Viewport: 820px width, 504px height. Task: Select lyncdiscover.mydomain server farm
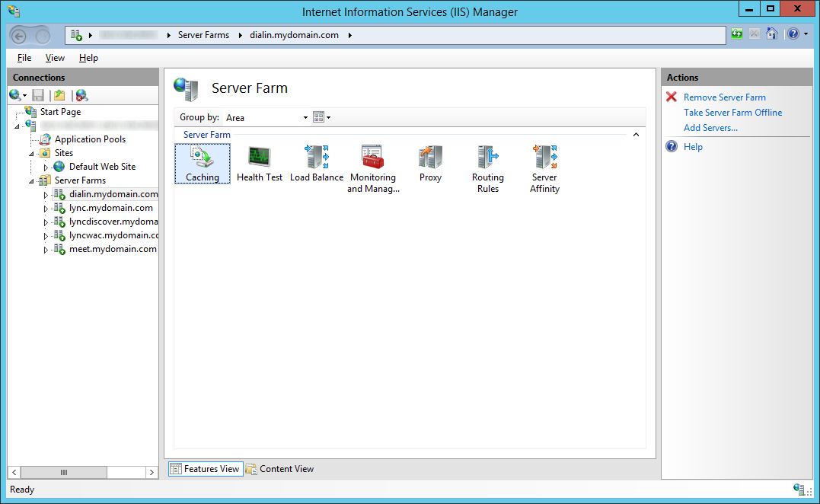[113, 221]
